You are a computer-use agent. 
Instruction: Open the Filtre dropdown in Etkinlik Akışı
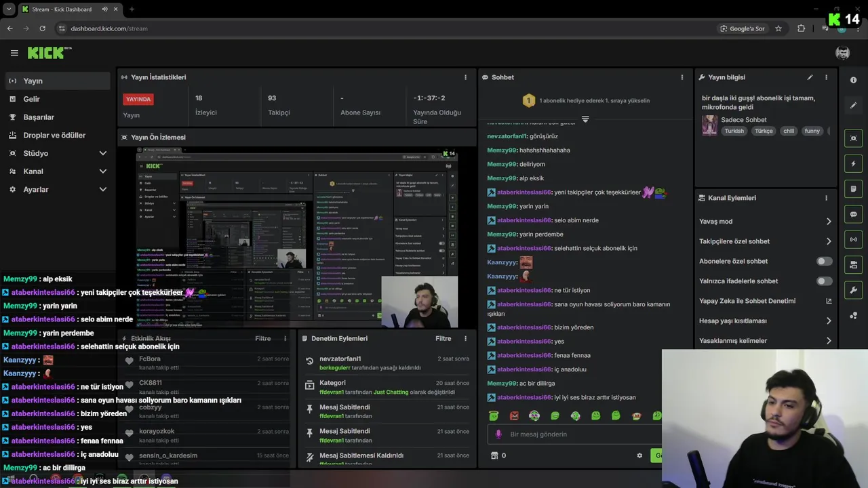point(262,338)
